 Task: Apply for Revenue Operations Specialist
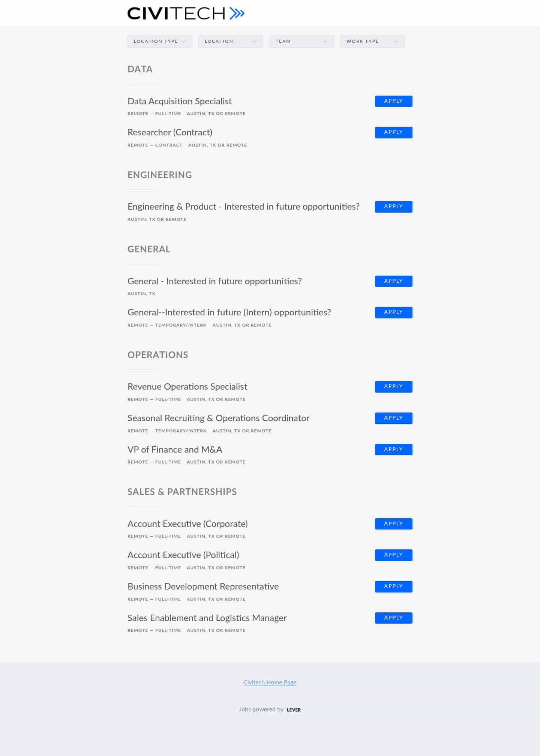pos(393,387)
